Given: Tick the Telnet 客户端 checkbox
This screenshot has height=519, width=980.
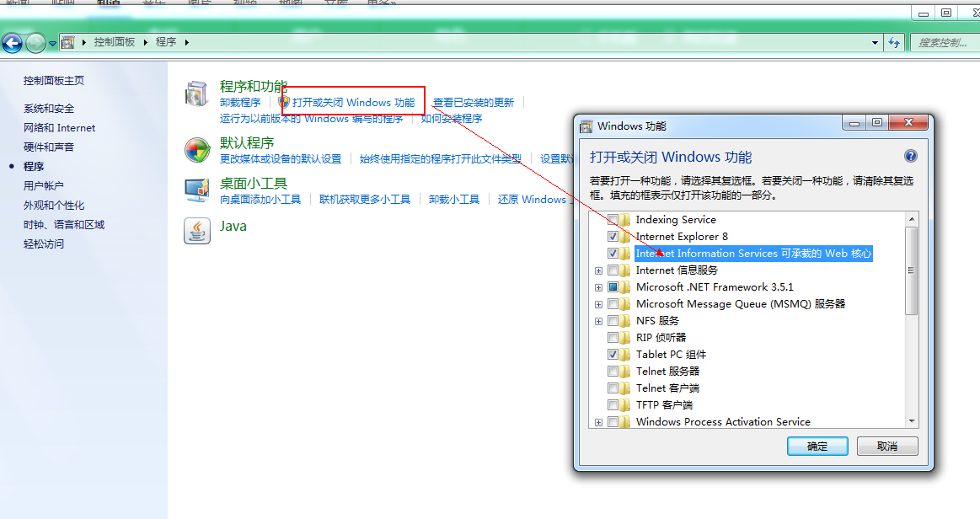Looking at the screenshot, I should point(613,388).
